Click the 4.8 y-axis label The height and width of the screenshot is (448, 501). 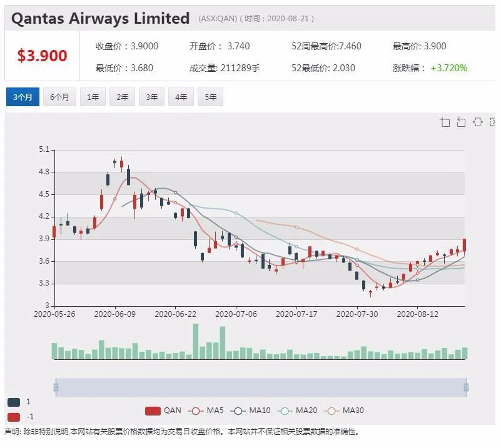[x=44, y=172]
